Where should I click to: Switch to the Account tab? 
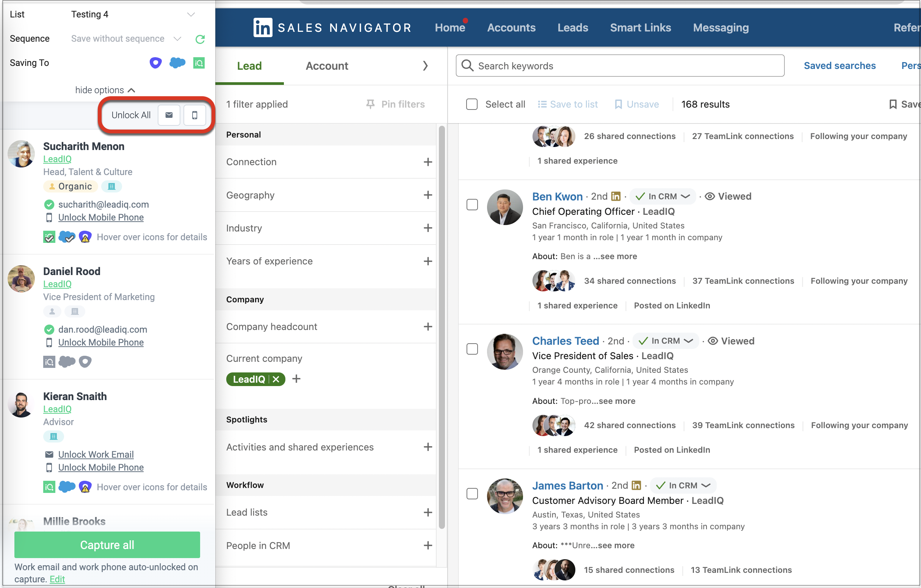click(327, 66)
